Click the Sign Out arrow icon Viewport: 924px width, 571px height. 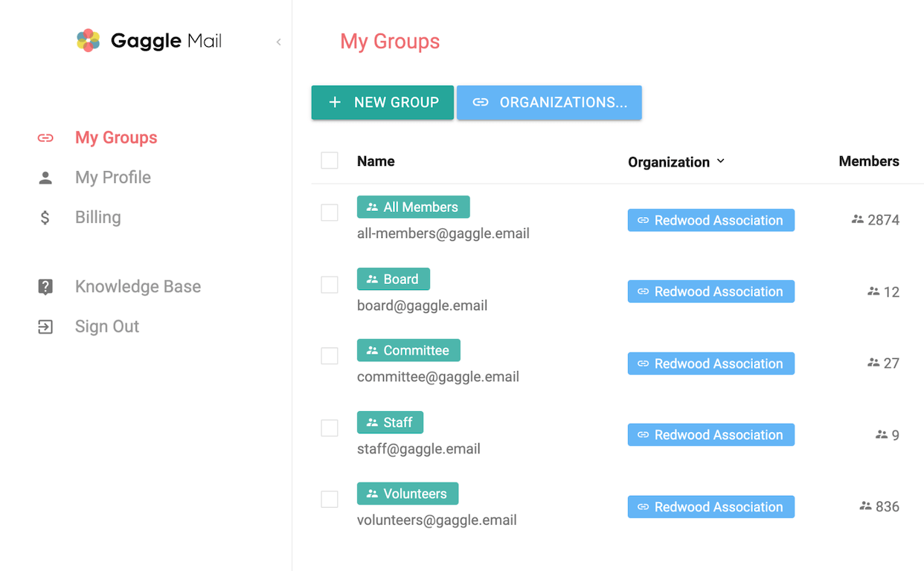[45, 326]
